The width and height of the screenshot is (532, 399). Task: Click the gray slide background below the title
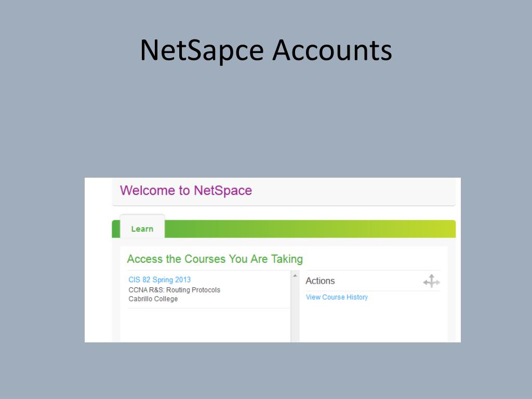click(266, 122)
